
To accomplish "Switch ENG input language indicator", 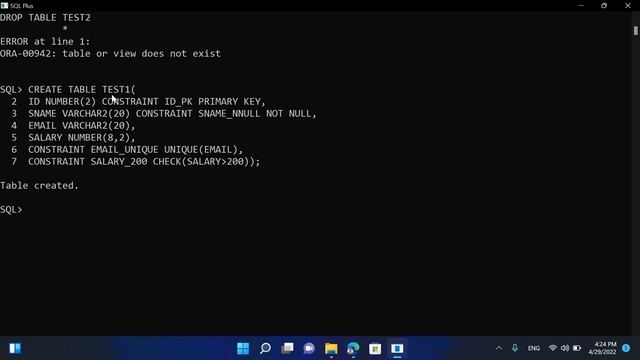I will tap(533, 349).
